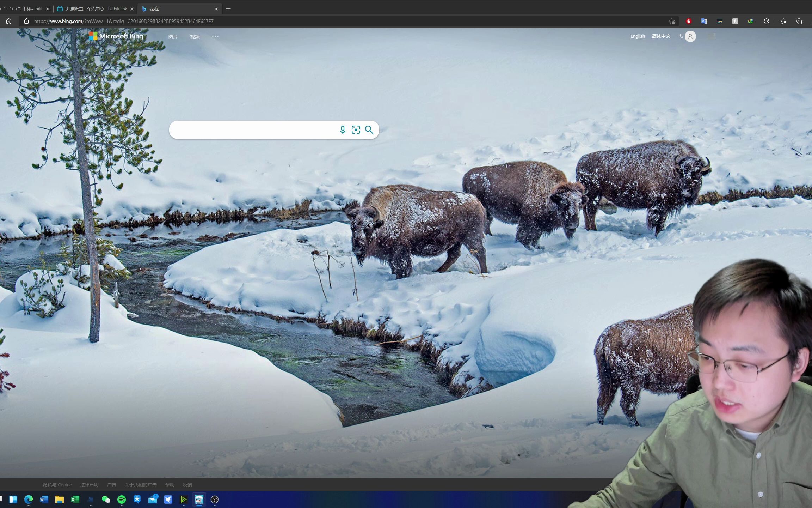812x508 pixels.
Task: Switch to the 开播设置 bilibili tab
Action: (94, 8)
